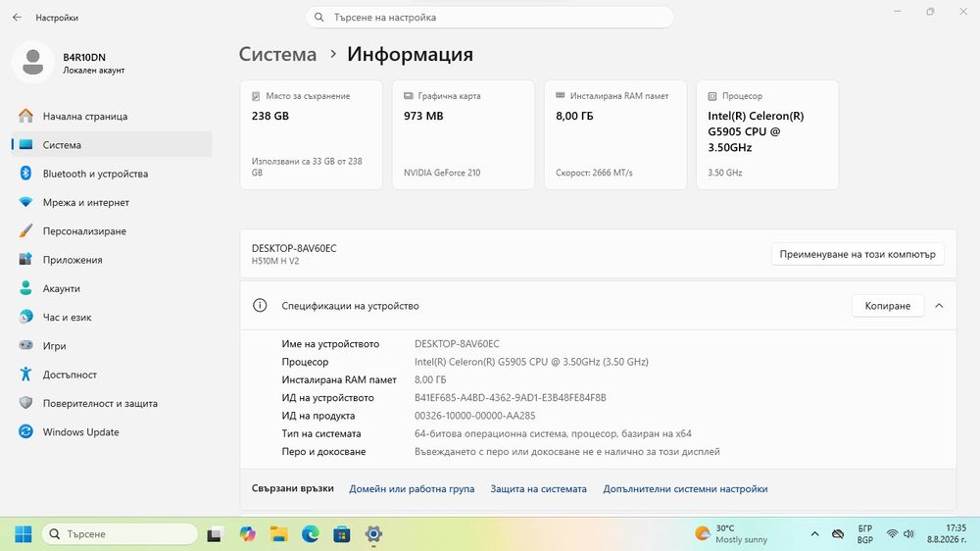This screenshot has width=980, height=551.
Task: Click the Settings gear on the taskbar
Action: coord(373,534)
